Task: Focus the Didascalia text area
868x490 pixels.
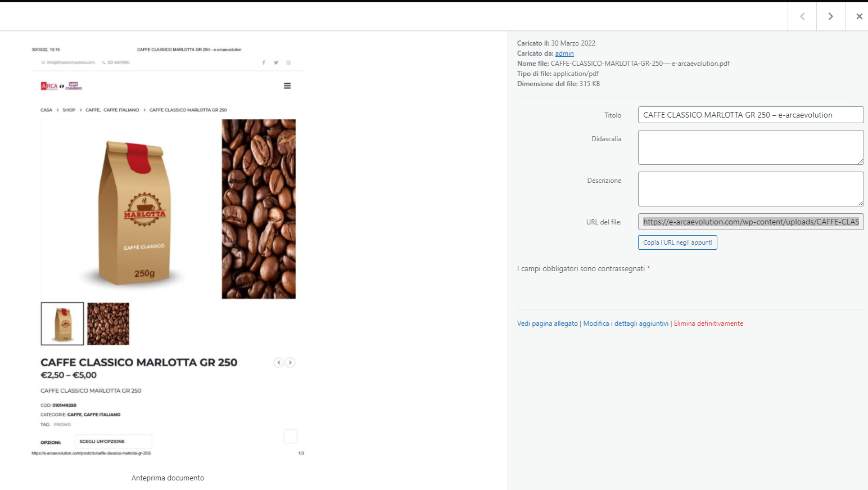Action: coord(750,147)
